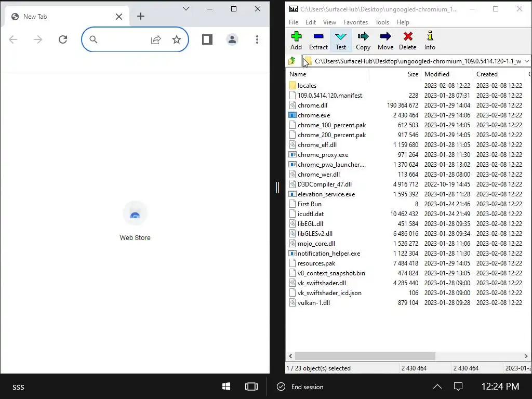This screenshot has height=399, width=532.
Task: Open the Windows Start menu
Action: point(226,387)
